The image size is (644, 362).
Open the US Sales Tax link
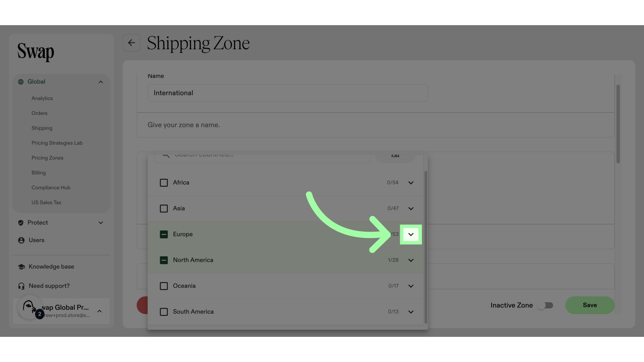[x=46, y=202]
